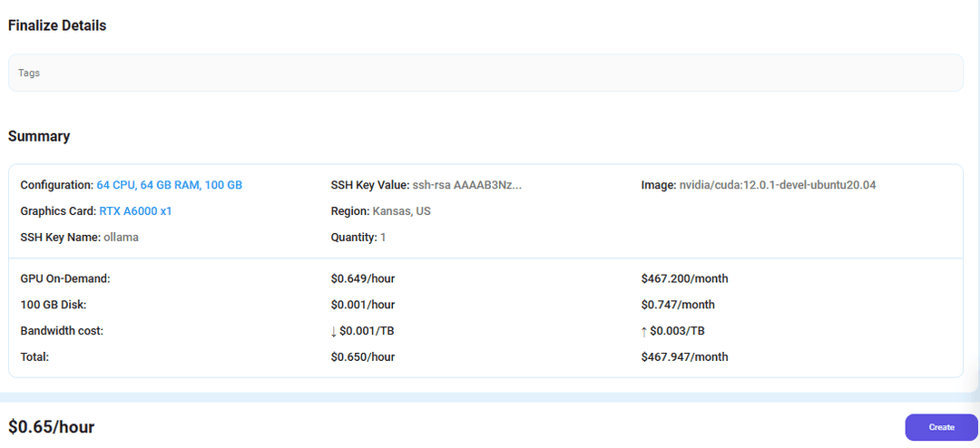Screen dimensions: 980x448
Task: Focus the Tags input field
Action: coord(485,73)
